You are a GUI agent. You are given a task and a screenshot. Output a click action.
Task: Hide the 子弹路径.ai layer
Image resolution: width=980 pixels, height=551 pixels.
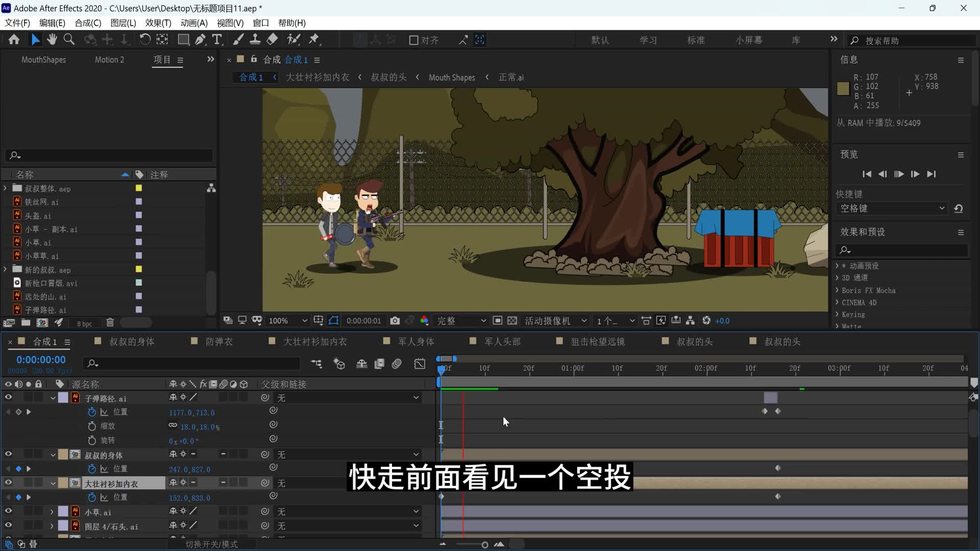click(8, 397)
